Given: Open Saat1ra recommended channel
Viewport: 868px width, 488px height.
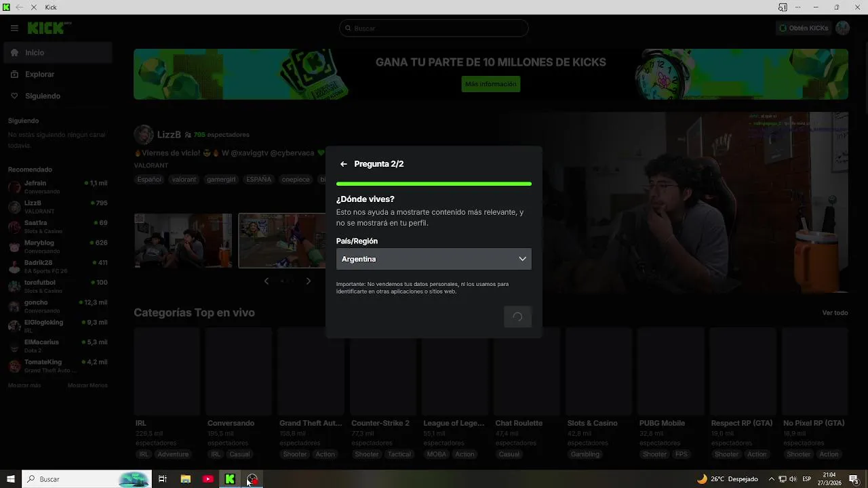Looking at the screenshot, I should click(x=58, y=226).
